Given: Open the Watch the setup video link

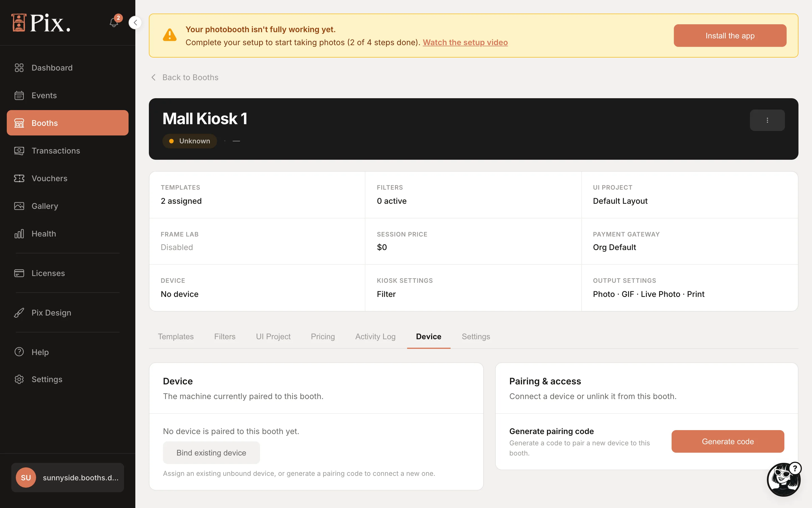Looking at the screenshot, I should [465, 42].
